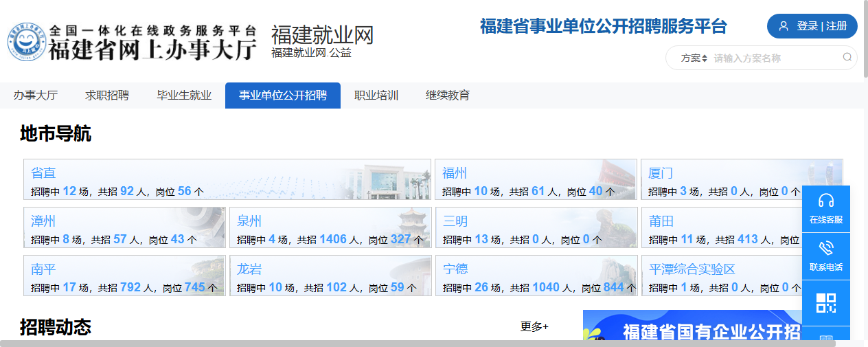Select the 毕业生就业 tab
Image resolution: width=868 pixels, height=347 pixels.
coord(184,96)
